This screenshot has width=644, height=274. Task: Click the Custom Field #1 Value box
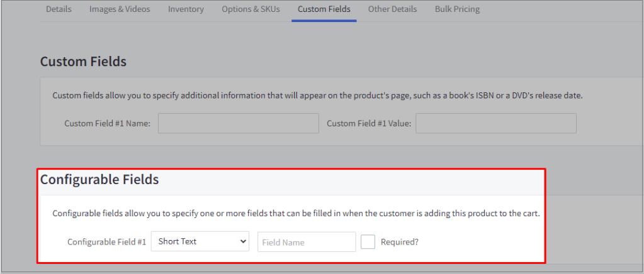[x=495, y=123]
